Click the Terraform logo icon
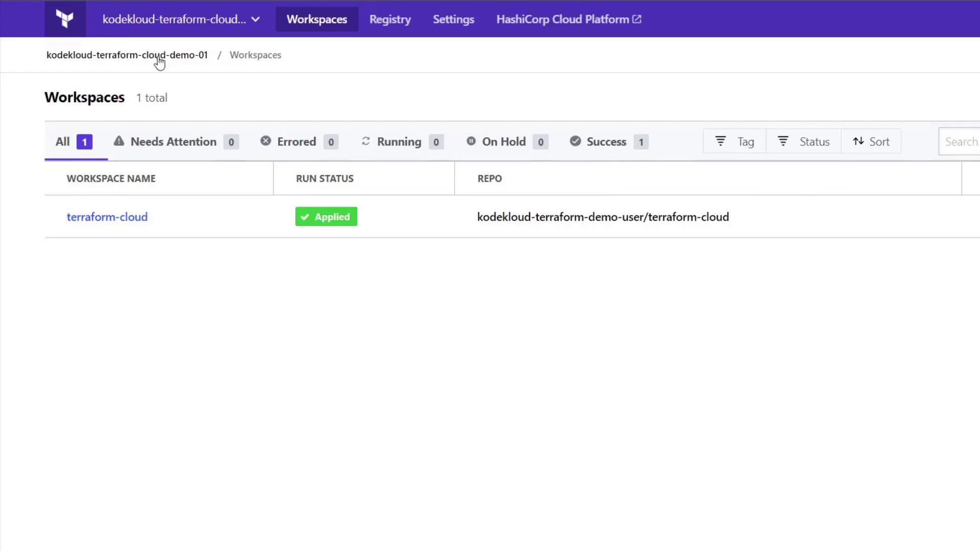 [65, 19]
